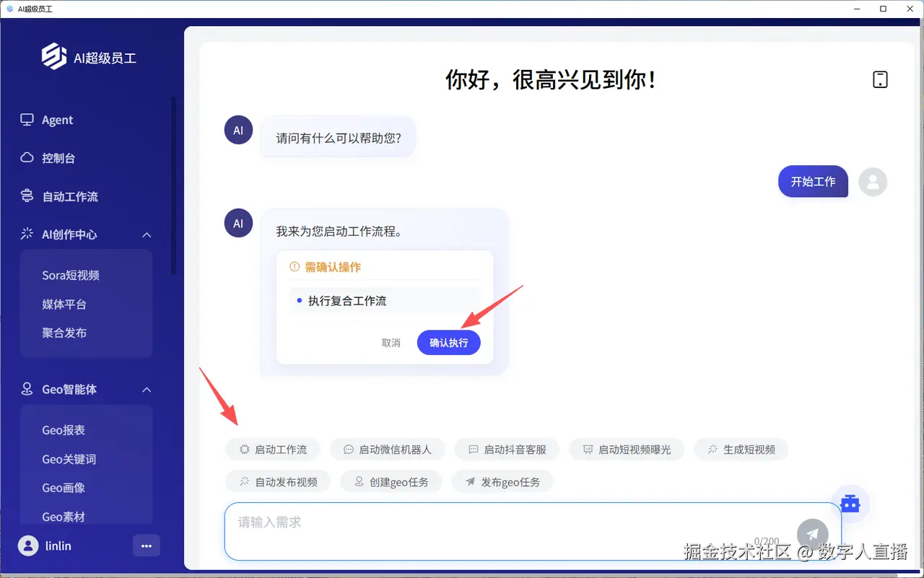
Task: Click the mobile device icon top right
Action: tap(880, 79)
